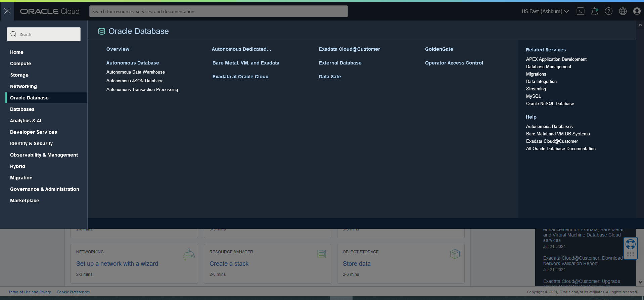This screenshot has height=300, width=644.
Task: Open Migrations related service
Action: pos(536,74)
